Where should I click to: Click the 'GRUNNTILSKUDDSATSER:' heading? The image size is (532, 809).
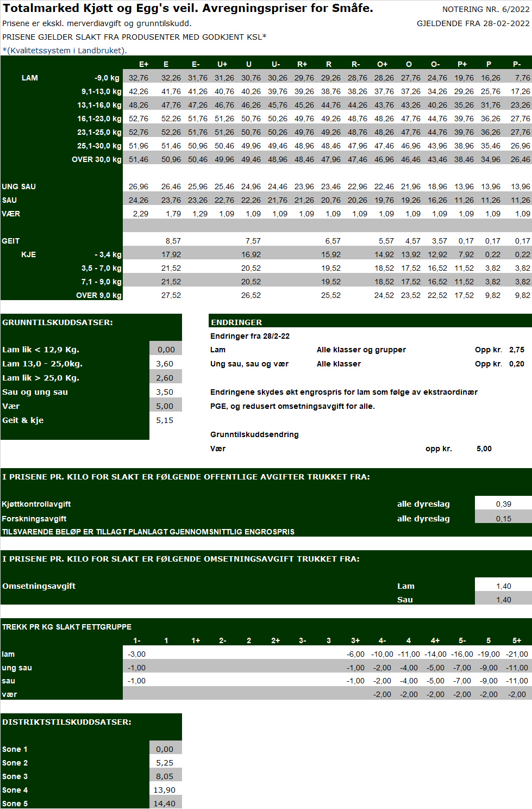point(58,322)
